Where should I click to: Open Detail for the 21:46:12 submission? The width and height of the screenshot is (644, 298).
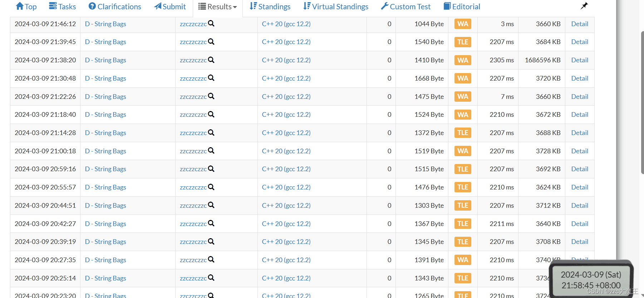580,24
